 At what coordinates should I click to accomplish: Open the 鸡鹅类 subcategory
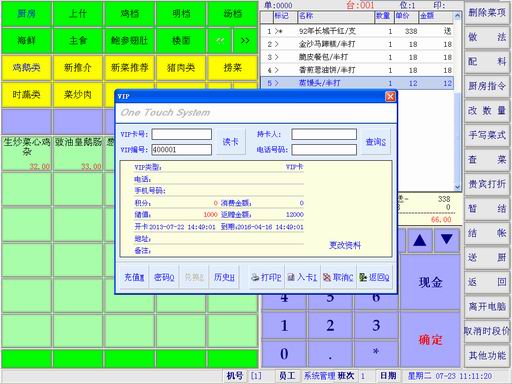[x=26, y=68]
